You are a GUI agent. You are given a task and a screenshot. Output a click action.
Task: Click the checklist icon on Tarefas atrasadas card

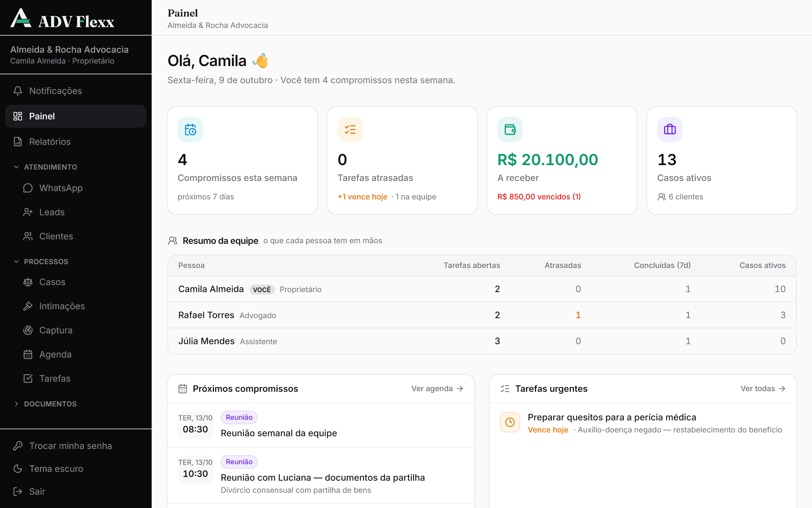[350, 129]
